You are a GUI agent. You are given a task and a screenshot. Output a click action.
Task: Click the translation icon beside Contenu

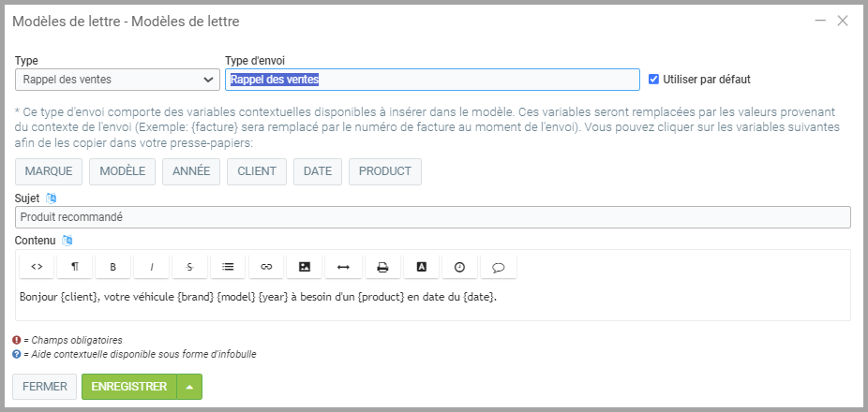point(67,241)
